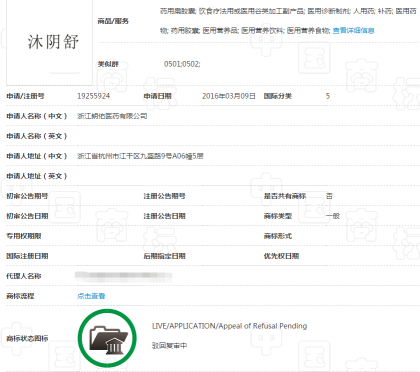This screenshot has width=420, height=372.
Task: Click the 是否共有商标 label
Action: (x=285, y=196)
